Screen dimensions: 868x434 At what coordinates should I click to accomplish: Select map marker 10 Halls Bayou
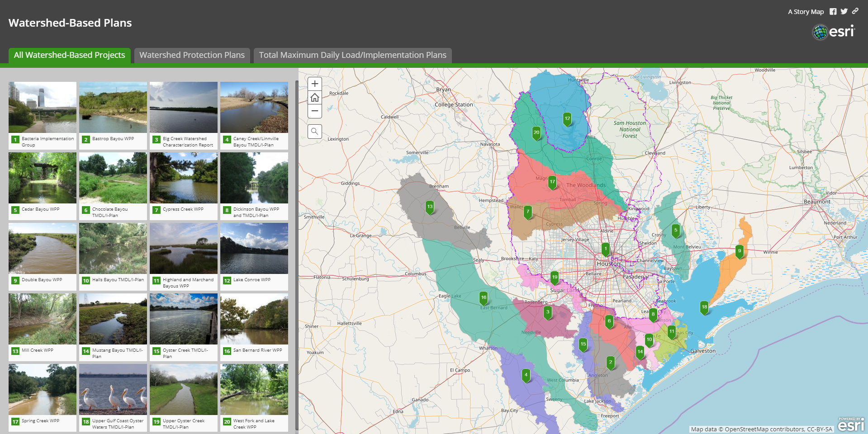point(649,340)
